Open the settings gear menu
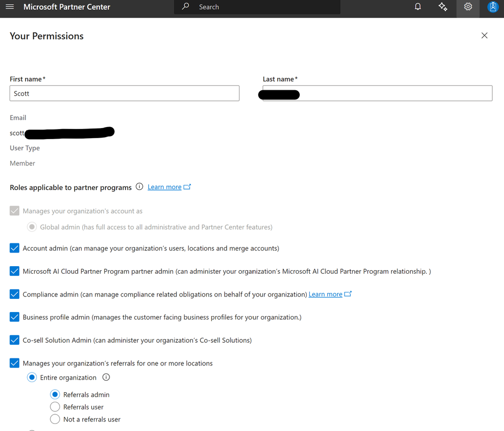504x431 pixels. [x=468, y=7]
